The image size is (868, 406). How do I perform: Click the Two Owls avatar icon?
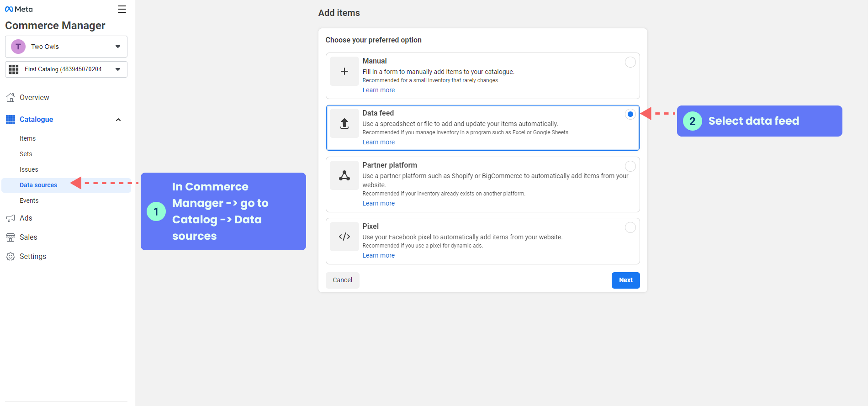[x=18, y=47]
